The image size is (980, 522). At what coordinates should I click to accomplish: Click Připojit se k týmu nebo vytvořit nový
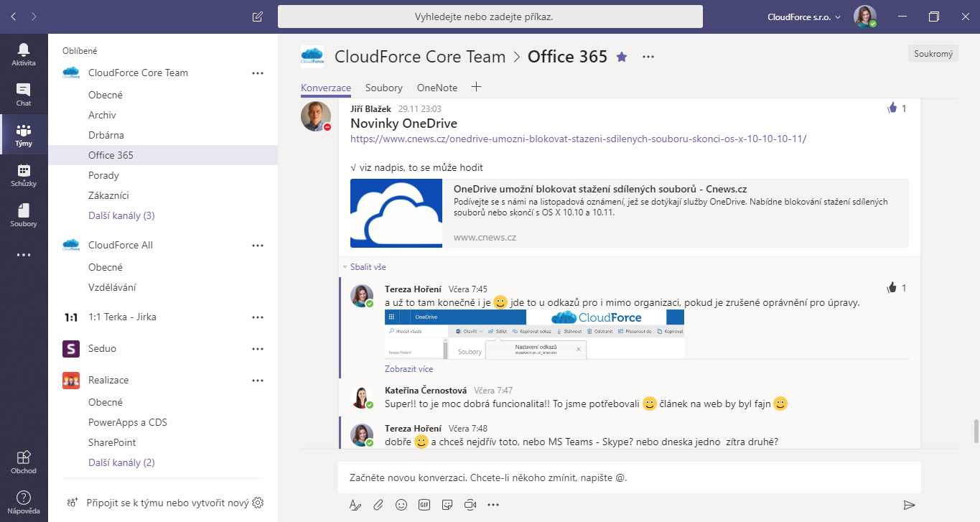(167, 503)
